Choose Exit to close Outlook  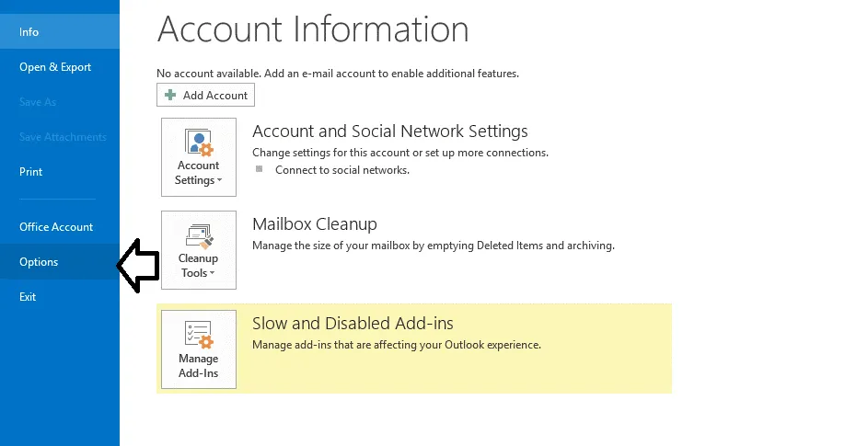[x=59, y=297]
